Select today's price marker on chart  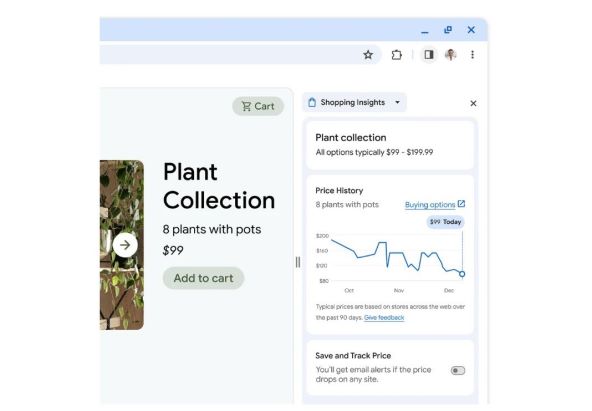click(462, 274)
